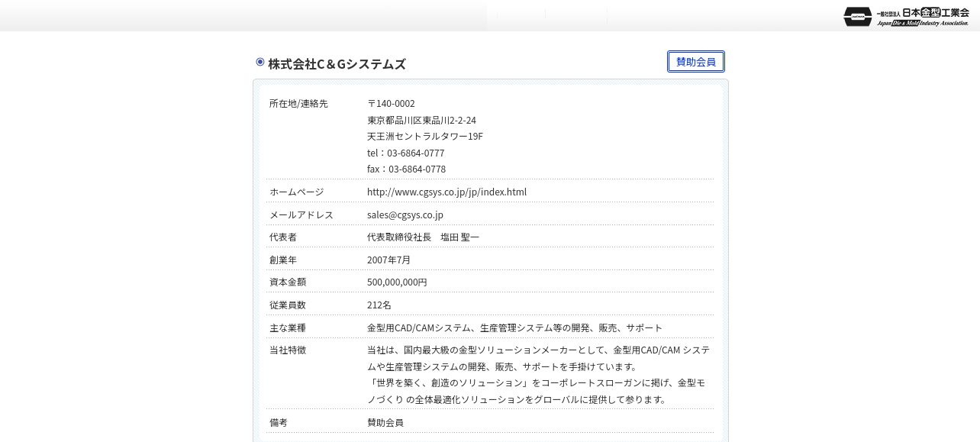Click the 賛助会員 badge button
Screen dimensions: 980x442
696,62
